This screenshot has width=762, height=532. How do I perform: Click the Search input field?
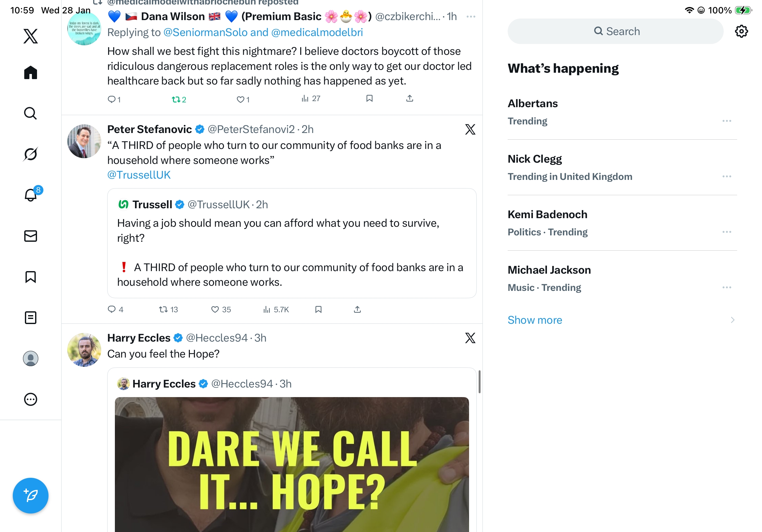pyautogui.click(x=615, y=32)
